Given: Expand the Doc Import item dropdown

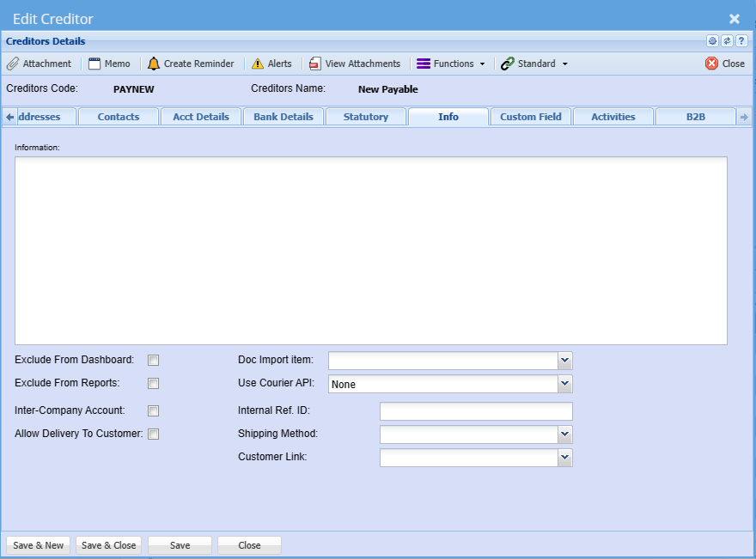Looking at the screenshot, I should point(564,360).
